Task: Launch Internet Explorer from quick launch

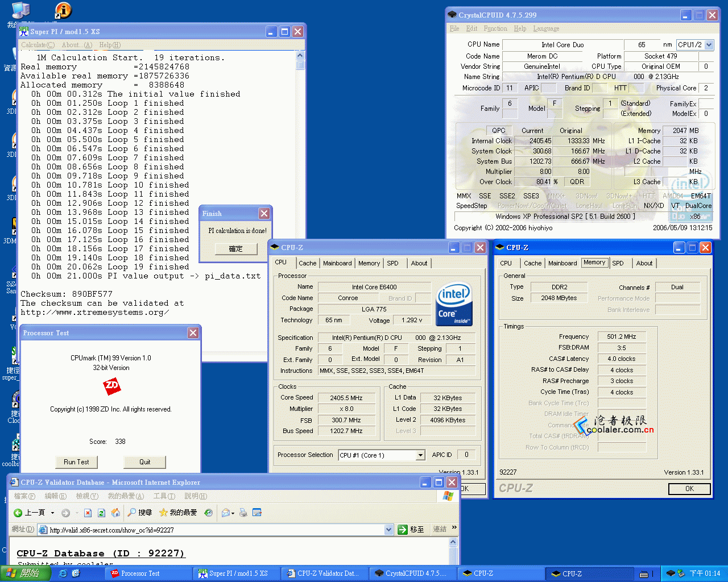Action: [x=63, y=573]
